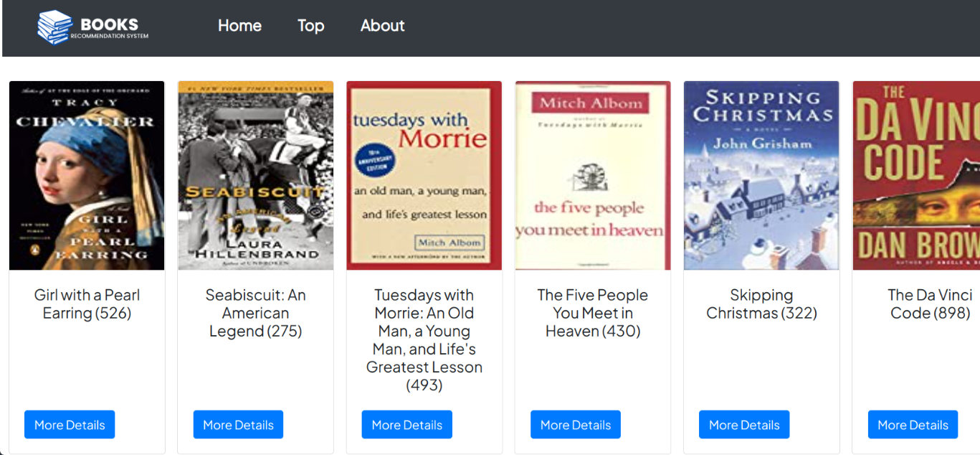Click the Tuesdays with Morrie cover
This screenshot has height=455, width=980.
[x=424, y=175]
